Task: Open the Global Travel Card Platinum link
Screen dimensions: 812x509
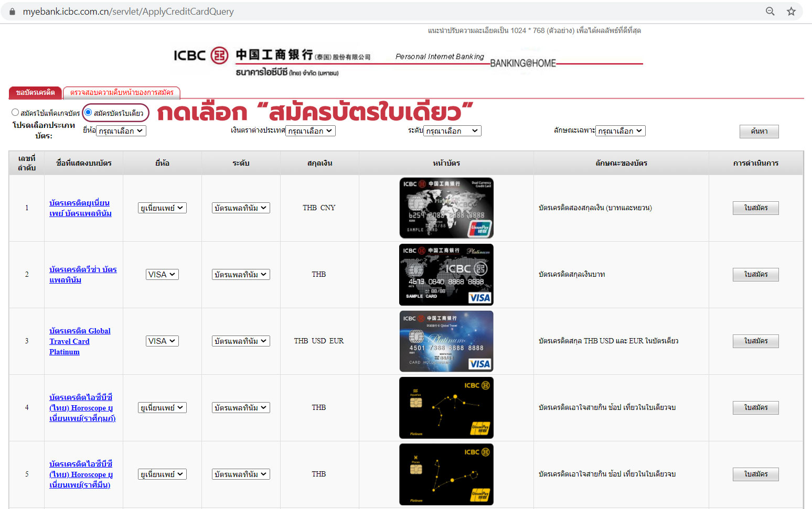Action: point(80,341)
